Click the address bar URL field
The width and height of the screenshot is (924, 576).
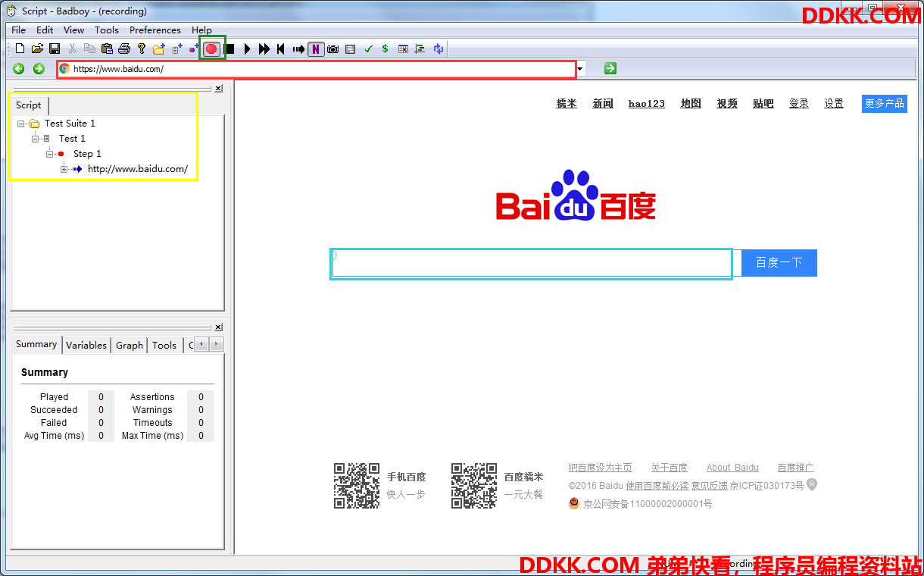pyautogui.click(x=317, y=69)
